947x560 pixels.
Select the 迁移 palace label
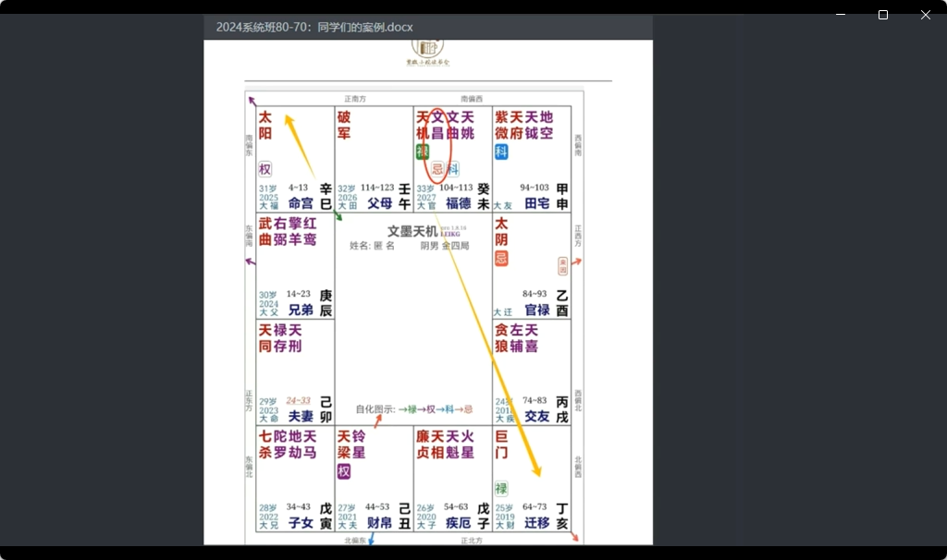(537, 523)
